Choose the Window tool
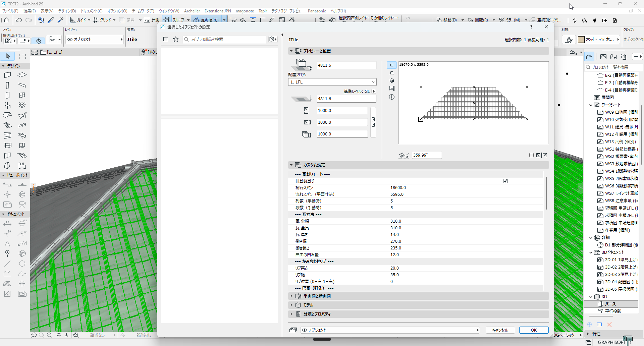This screenshot has height=346, width=644. tap(22, 95)
